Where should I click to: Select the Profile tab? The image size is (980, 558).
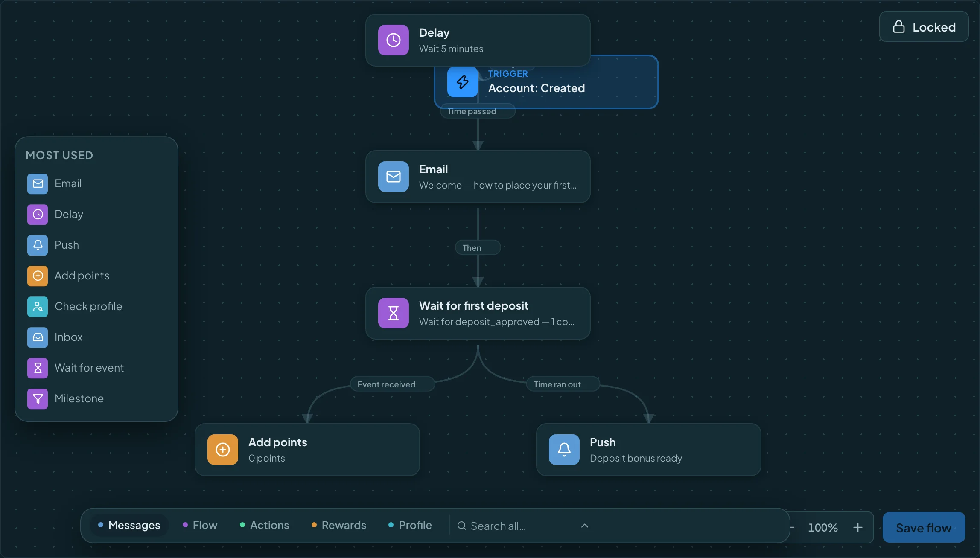pyautogui.click(x=410, y=525)
